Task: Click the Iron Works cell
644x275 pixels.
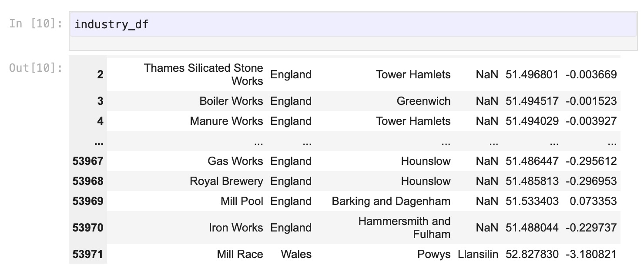Action: 236,228
